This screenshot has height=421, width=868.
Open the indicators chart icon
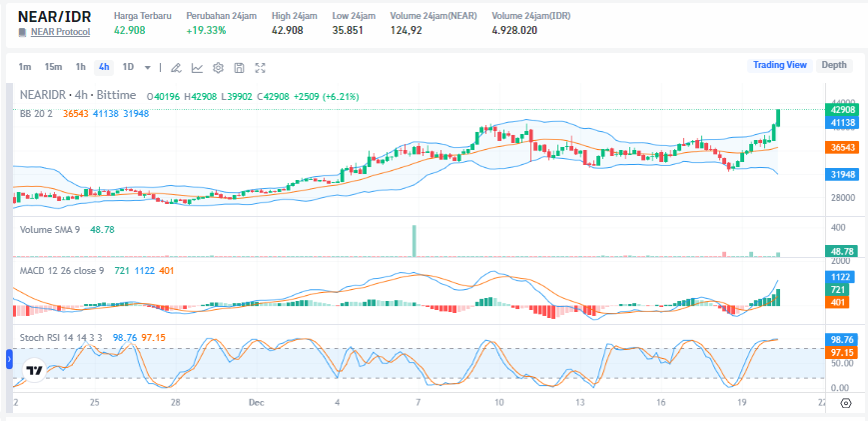click(197, 68)
